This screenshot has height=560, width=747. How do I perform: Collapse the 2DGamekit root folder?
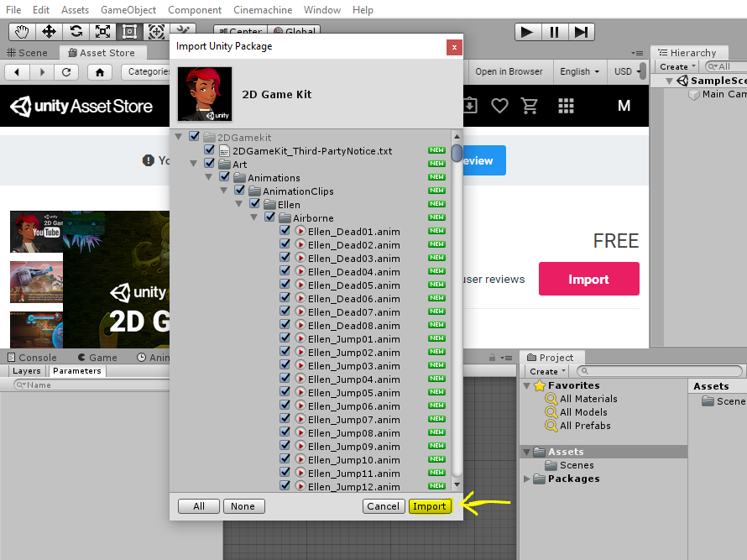pos(179,137)
